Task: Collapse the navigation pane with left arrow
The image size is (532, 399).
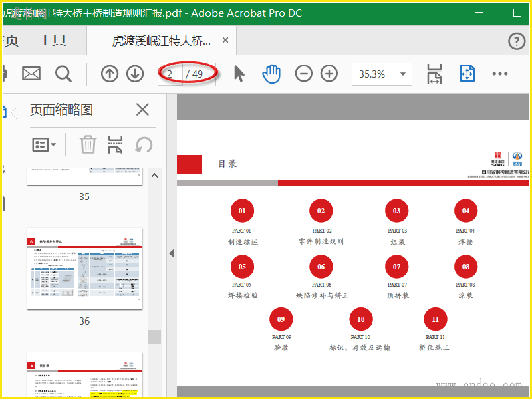Action: pos(172,253)
